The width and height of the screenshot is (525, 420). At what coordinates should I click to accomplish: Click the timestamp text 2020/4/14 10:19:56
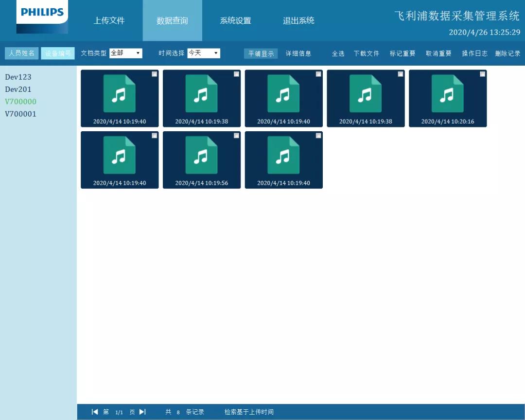(202, 183)
